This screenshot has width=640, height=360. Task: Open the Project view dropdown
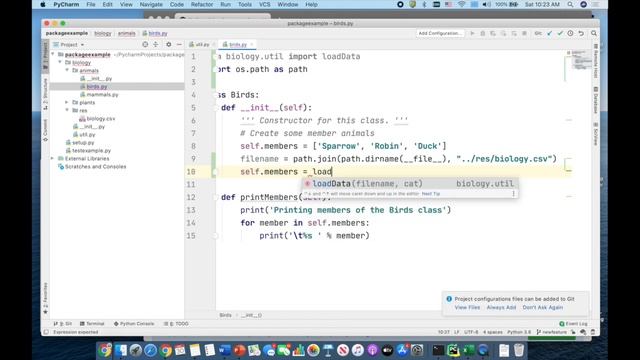[x=69, y=44]
